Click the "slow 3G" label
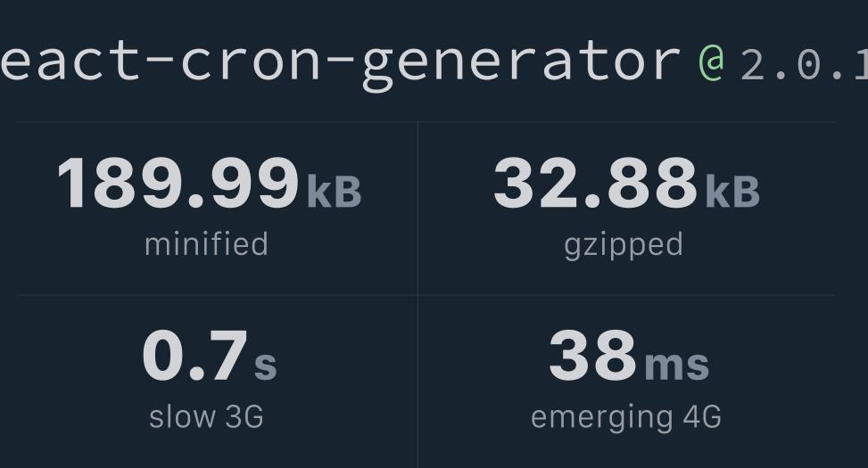The height and width of the screenshot is (468, 868). tap(206, 416)
